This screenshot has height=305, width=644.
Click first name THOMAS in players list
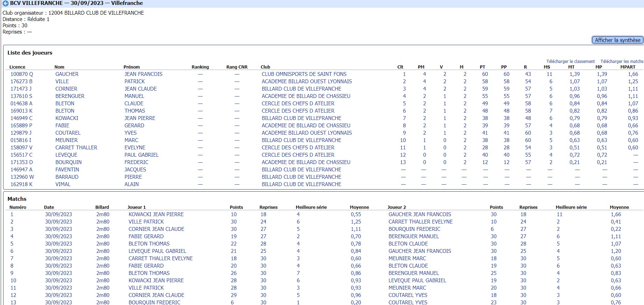tap(135, 111)
